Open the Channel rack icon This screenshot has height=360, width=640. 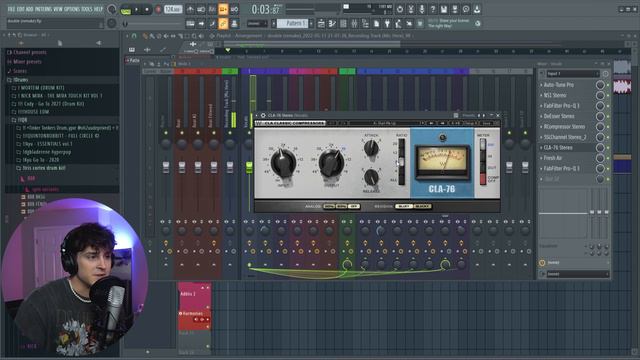click(x=343, y=24)
